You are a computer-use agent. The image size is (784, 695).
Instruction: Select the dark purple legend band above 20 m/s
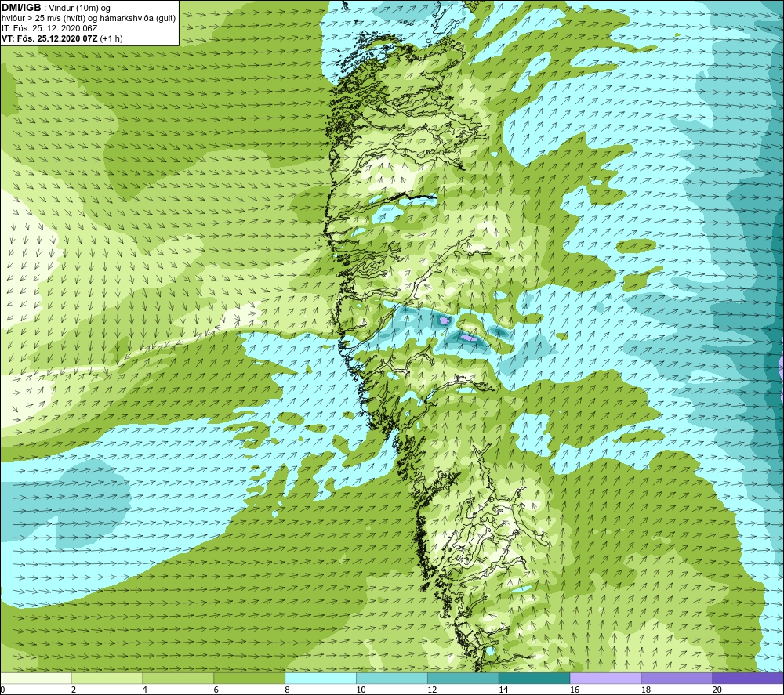(x=748, y=678)
